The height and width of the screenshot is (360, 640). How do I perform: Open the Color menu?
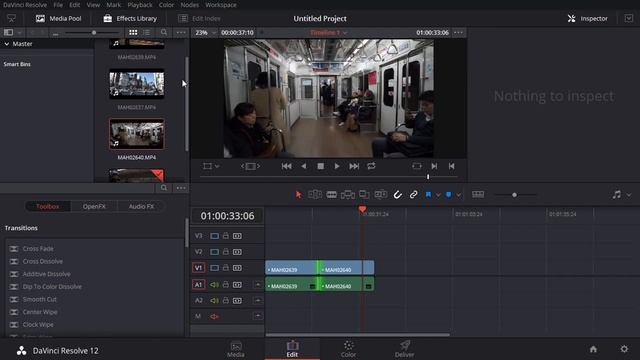pos(166,5)
